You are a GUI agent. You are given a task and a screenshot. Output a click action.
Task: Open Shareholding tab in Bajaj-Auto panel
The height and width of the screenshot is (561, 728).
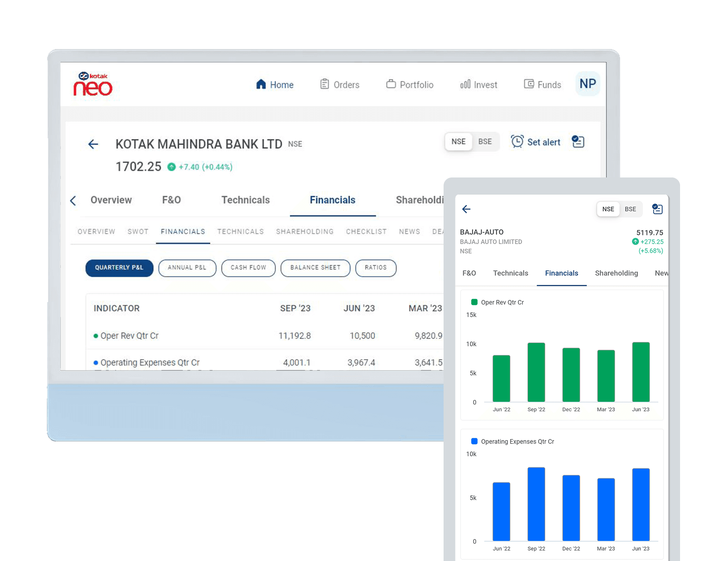click(x=616, y=273)
